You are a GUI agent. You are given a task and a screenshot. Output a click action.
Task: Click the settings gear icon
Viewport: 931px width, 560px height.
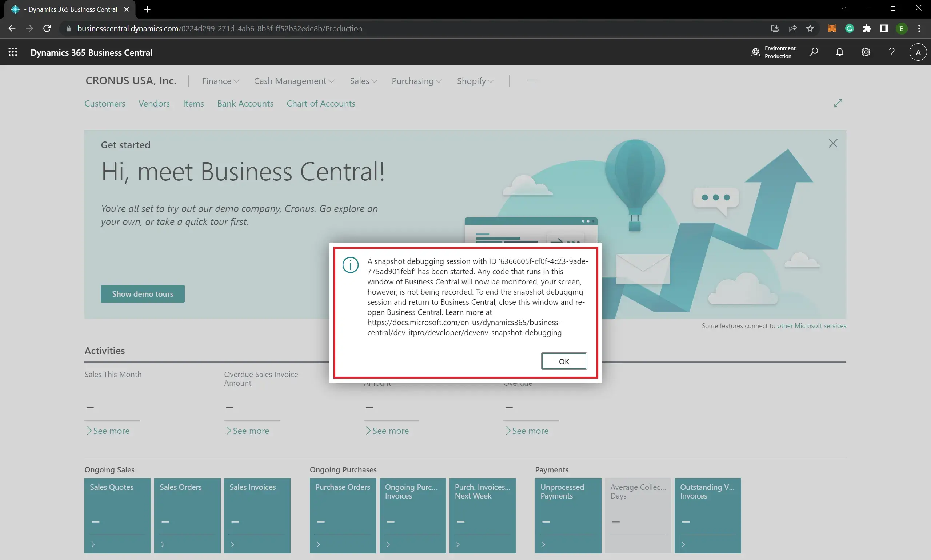pos(865,52)
